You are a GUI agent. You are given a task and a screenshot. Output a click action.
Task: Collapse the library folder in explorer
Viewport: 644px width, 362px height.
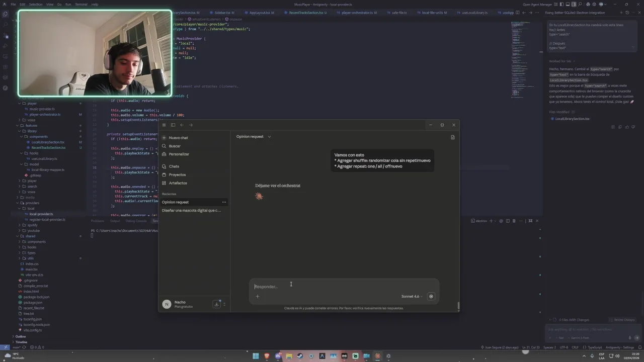(32, 131)
